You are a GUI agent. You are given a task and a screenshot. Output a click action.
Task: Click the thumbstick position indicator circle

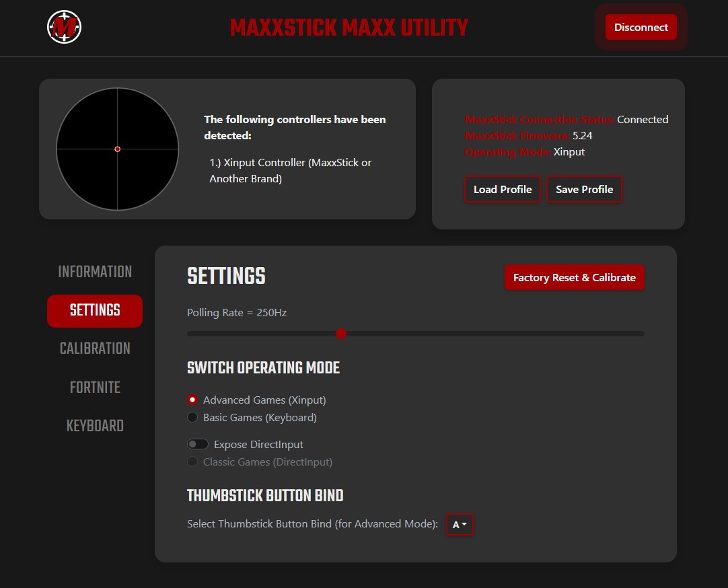pos(118,149)
